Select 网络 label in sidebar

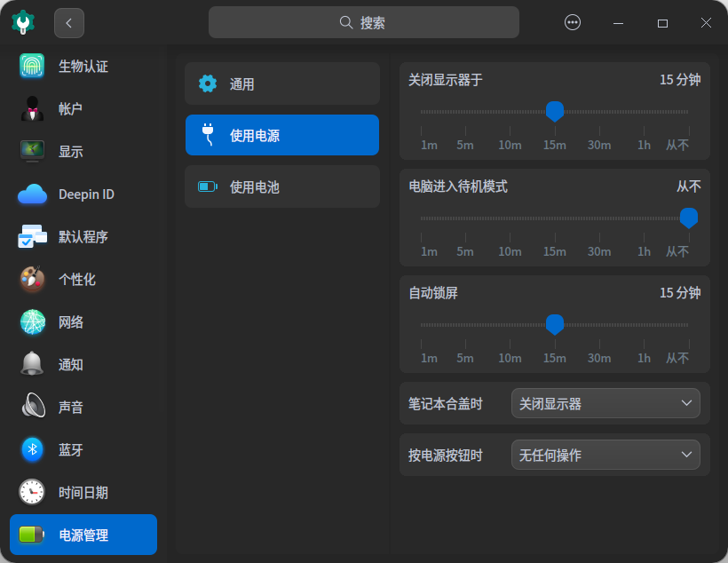click(71, 322)
